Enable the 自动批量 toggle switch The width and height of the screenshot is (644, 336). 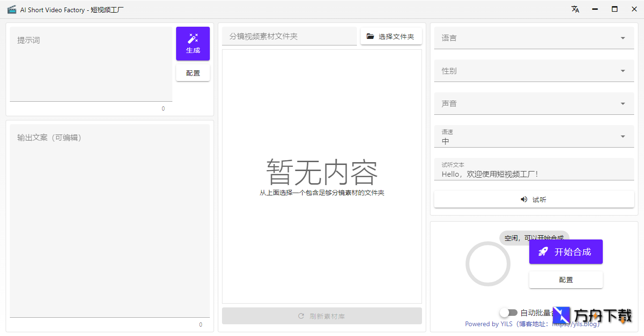tap(509, 313)
